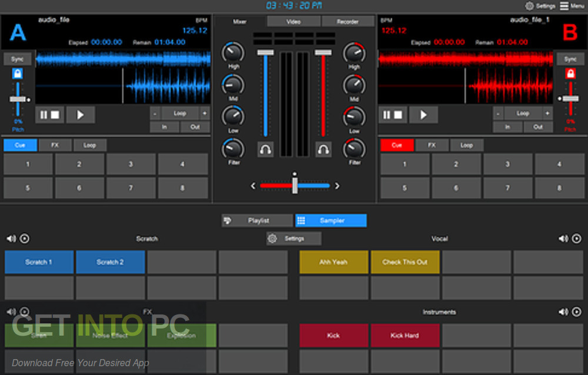Enable Sync on Deck B
The image size is (588, 375).
(x=569, y=59)
